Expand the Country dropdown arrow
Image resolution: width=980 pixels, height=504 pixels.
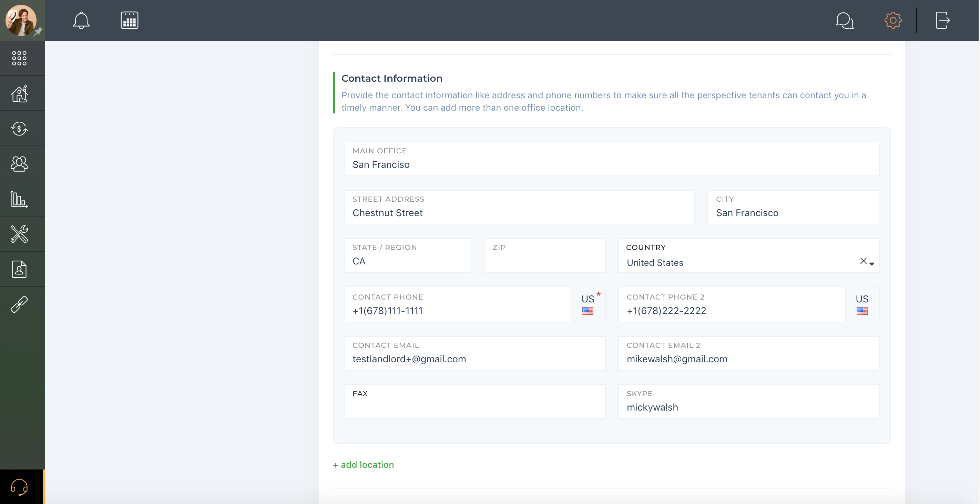point(871,264)
